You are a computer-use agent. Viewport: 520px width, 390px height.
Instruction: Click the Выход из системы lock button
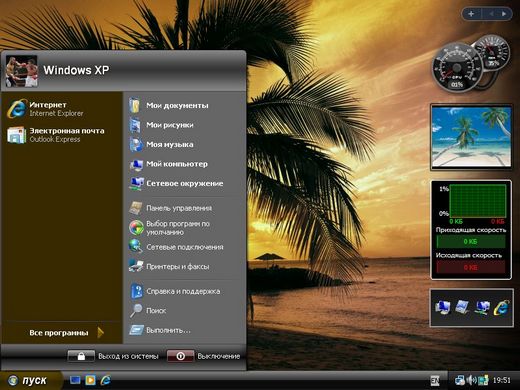81,356
